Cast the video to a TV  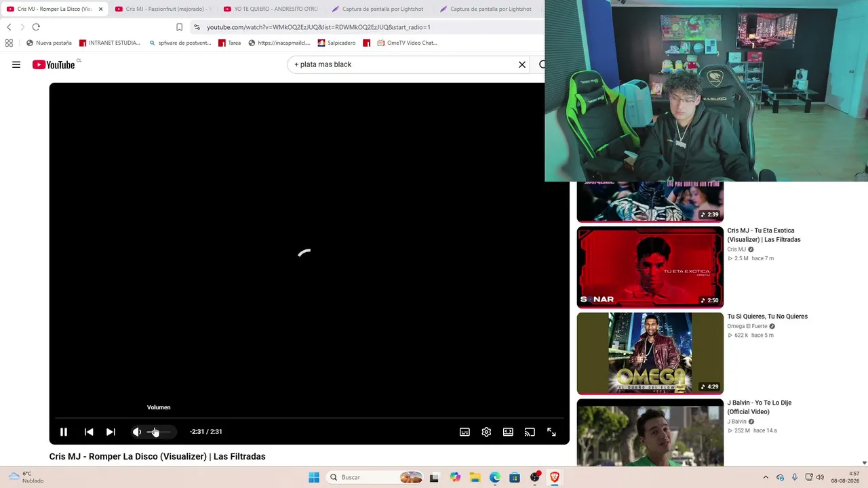click(530, 432)
